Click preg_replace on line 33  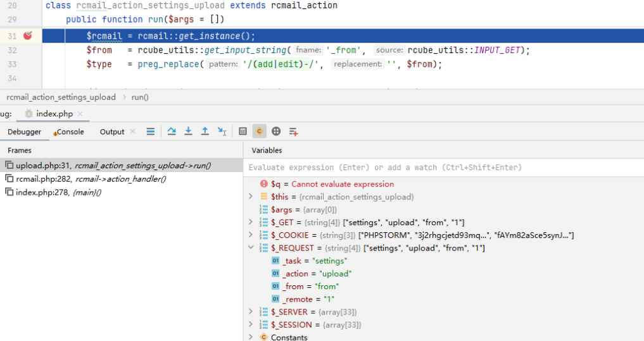pos(168,64)
